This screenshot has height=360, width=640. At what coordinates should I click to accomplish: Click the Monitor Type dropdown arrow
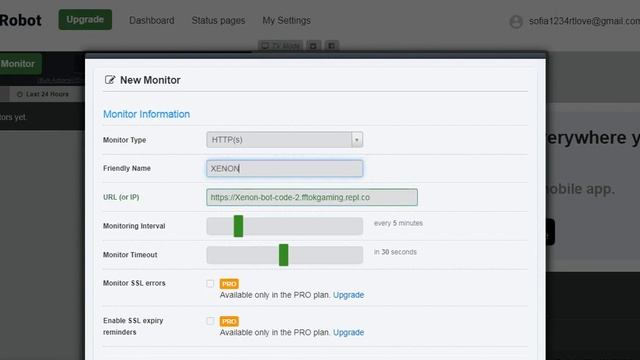tap(357, 140)
